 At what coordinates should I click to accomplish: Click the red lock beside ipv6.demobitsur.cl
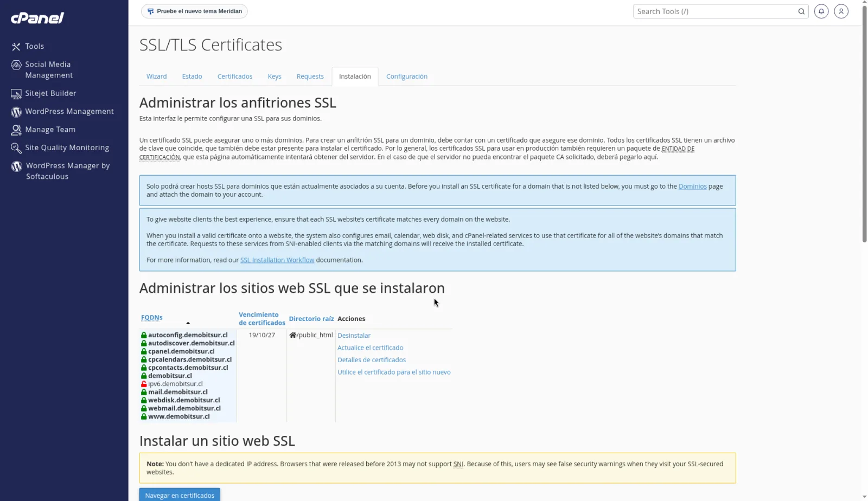(x=144, y=384)
